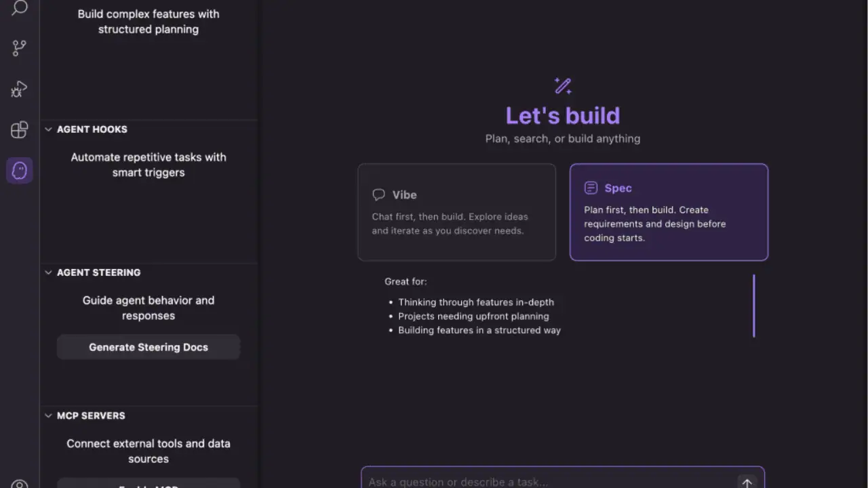Collapse the Agent Hooks section

(48, 129)
